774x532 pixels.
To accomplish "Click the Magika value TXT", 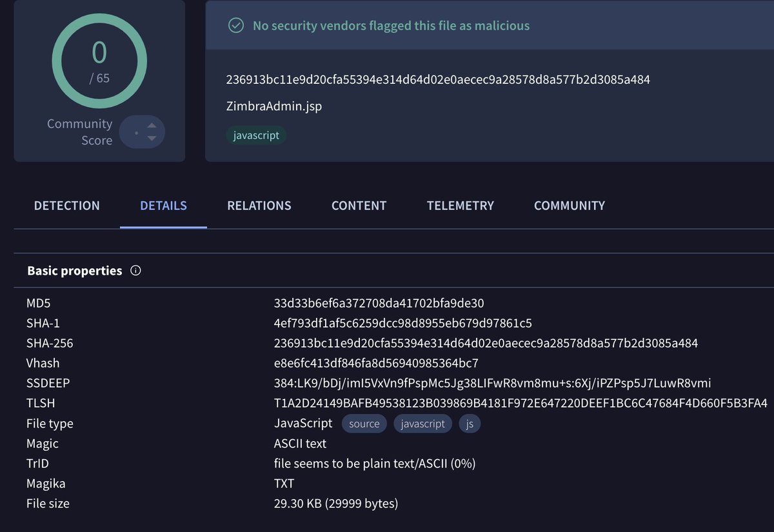I will click(x=284, y=484).
